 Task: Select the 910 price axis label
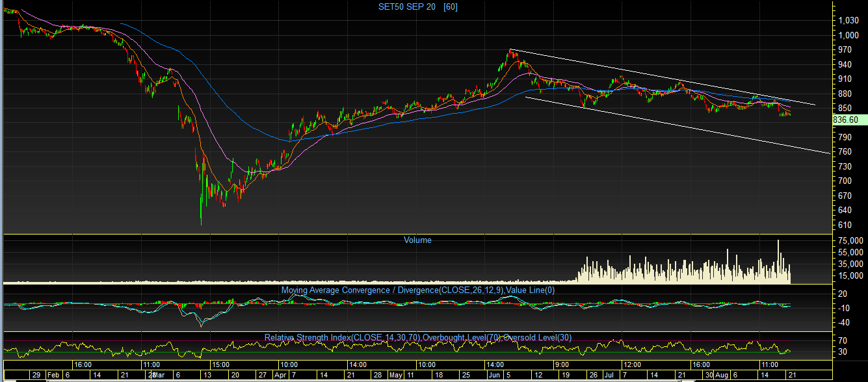click(x=844, y=79)
